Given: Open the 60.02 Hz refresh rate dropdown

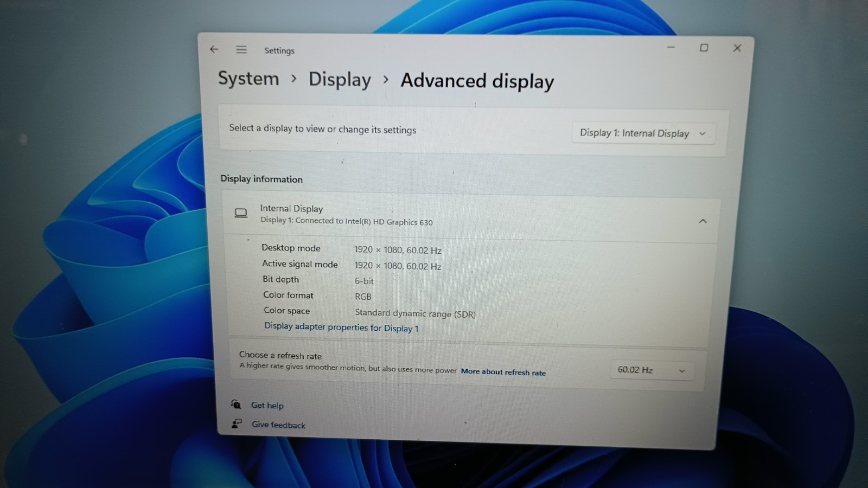Looking at the screenshot, I should pyautogui.click(x=652, y=370).
